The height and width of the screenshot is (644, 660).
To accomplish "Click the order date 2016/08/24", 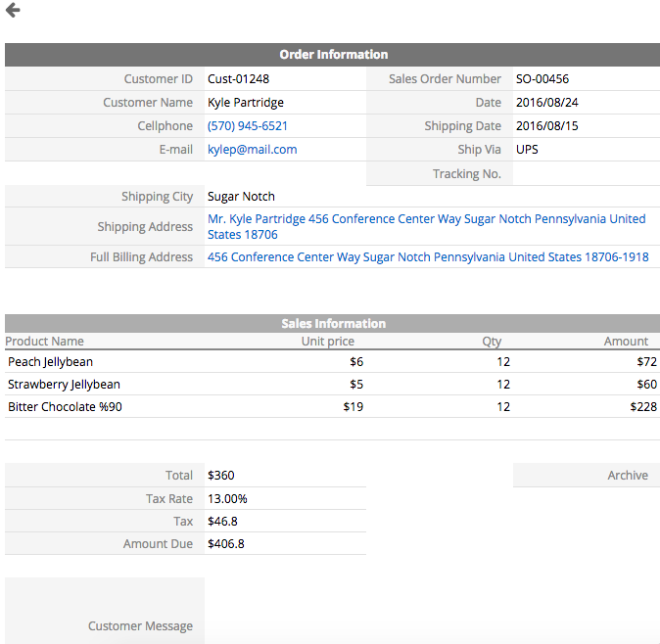I will [x=546, y=102].
